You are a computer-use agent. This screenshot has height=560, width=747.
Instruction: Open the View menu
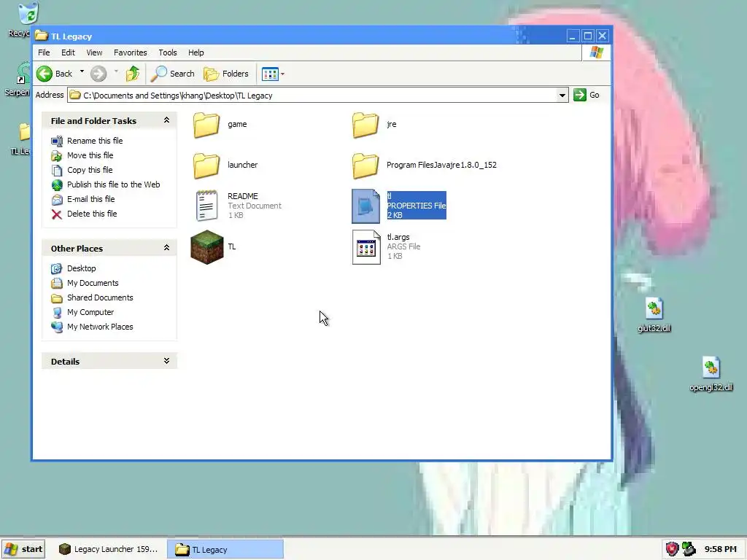pos(94,52)
